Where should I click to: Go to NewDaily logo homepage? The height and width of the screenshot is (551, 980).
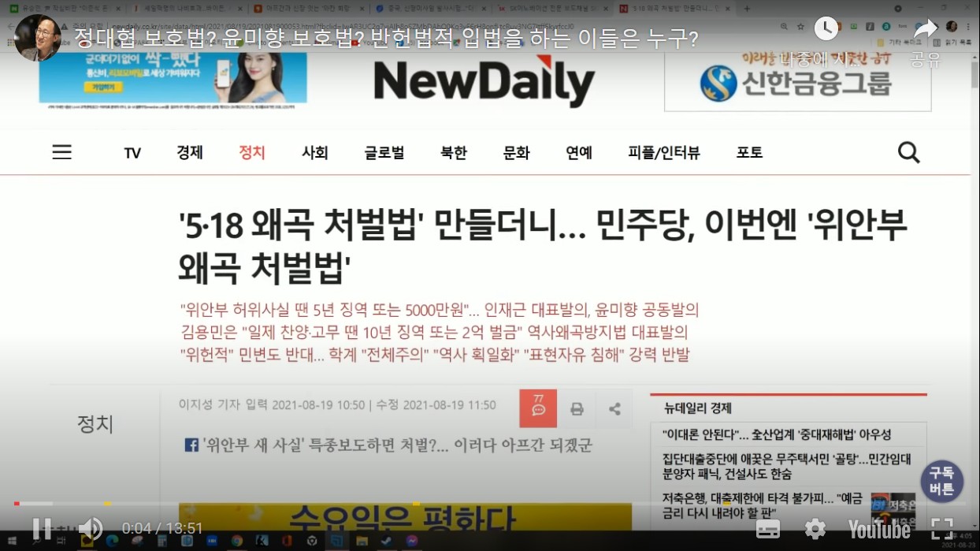[484, 82]
